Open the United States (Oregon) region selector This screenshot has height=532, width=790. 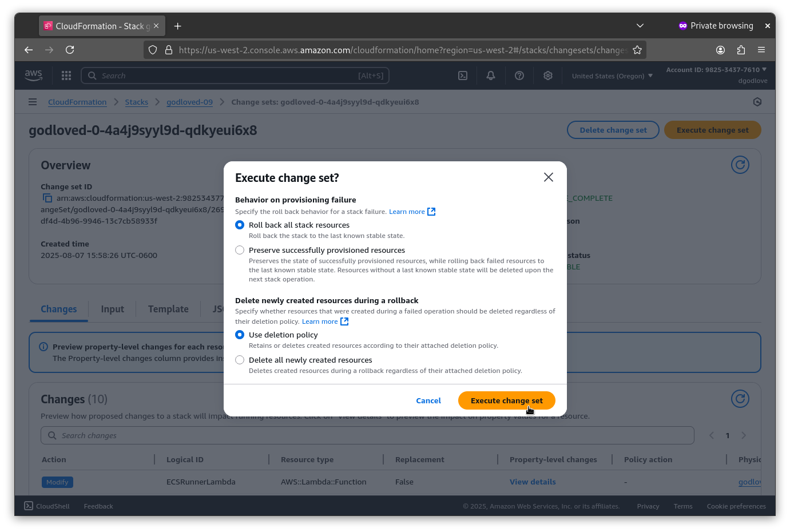(x=612, y=75)
